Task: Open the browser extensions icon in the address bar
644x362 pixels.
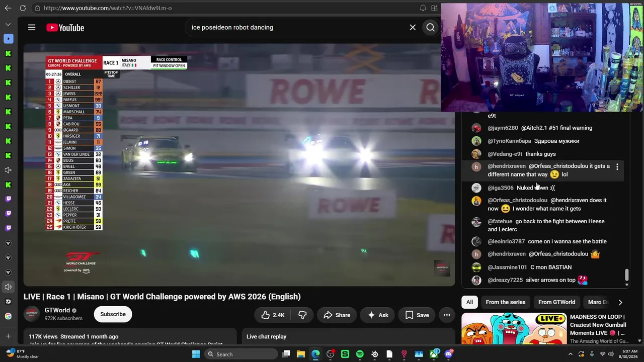Action: pos(434,8)
